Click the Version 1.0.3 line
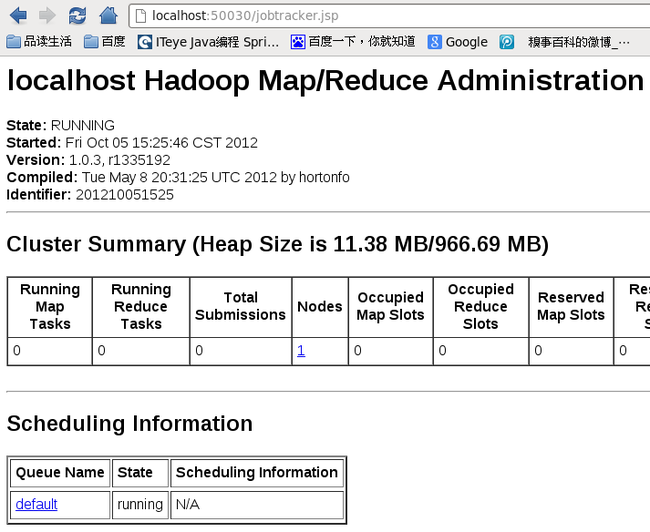650x532 pixels. (x=88, y=160)
